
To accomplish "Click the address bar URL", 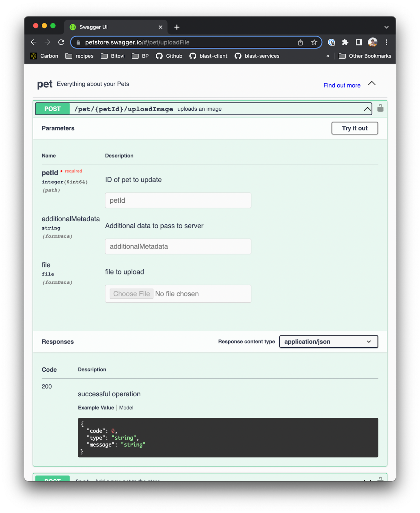I will pos(137,42).
